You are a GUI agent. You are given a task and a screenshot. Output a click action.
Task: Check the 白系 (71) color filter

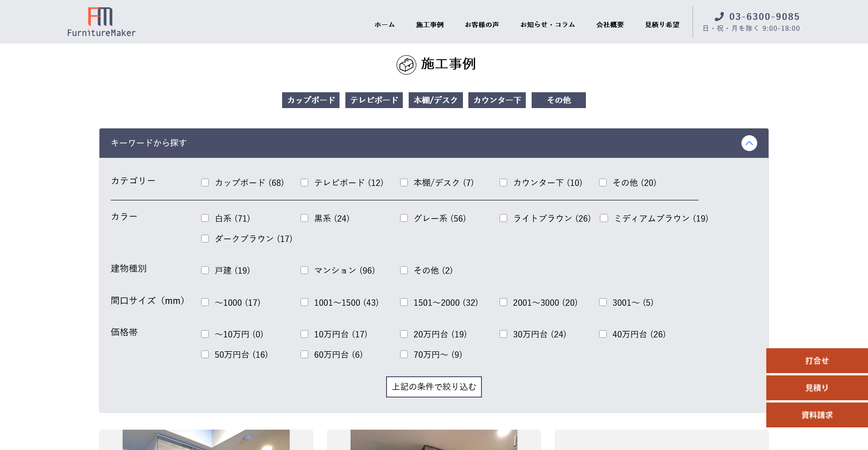tap(205, 218)
